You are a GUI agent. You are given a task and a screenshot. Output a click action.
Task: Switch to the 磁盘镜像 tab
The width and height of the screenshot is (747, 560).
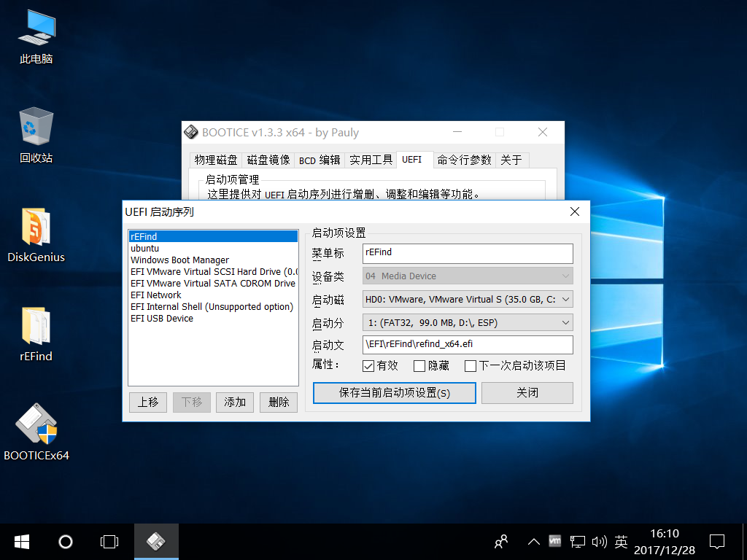[268, 160]
